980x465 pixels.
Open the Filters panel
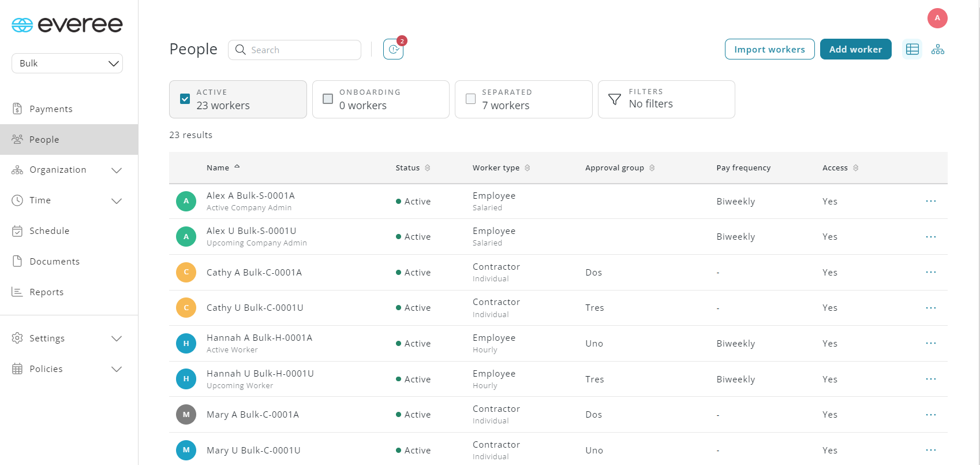(667, 99)
